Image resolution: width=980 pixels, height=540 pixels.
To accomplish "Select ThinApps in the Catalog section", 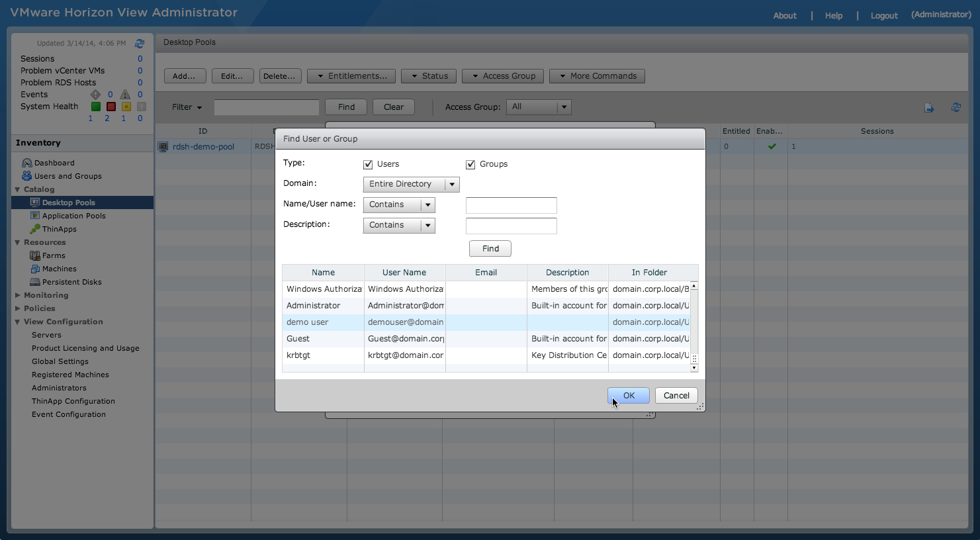I will click(x=58, y=229).
